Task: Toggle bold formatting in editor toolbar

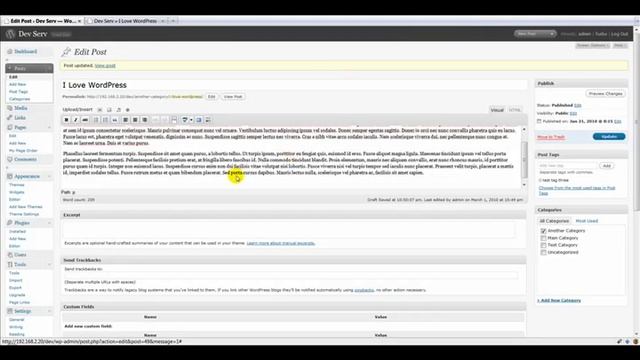Action: click(x=66, y=120)
